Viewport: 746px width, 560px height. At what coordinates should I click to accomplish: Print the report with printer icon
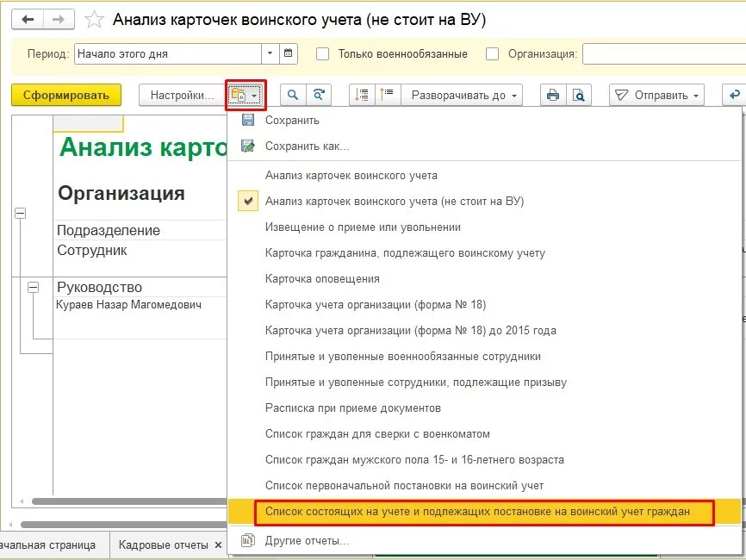click(x=553, y=95)
